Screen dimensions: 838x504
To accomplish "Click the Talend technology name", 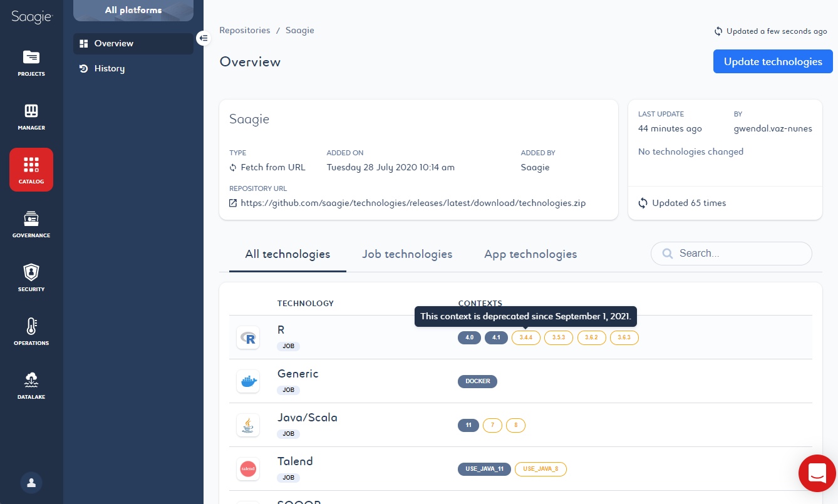I will click(295, 461).
